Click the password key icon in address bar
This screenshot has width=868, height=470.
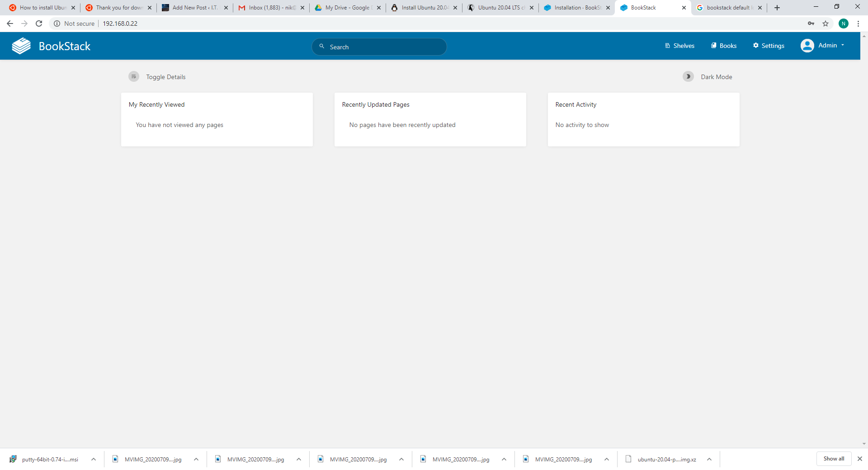coord(811,23)
